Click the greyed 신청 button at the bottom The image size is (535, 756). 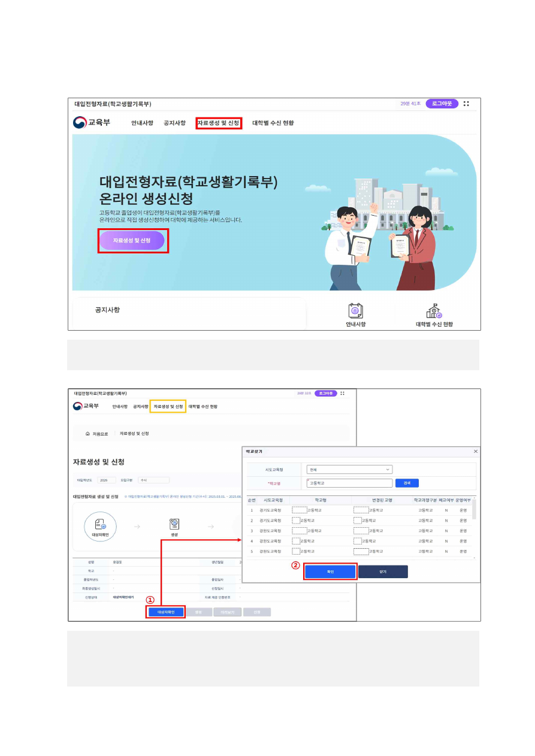[x=256, y=612]
